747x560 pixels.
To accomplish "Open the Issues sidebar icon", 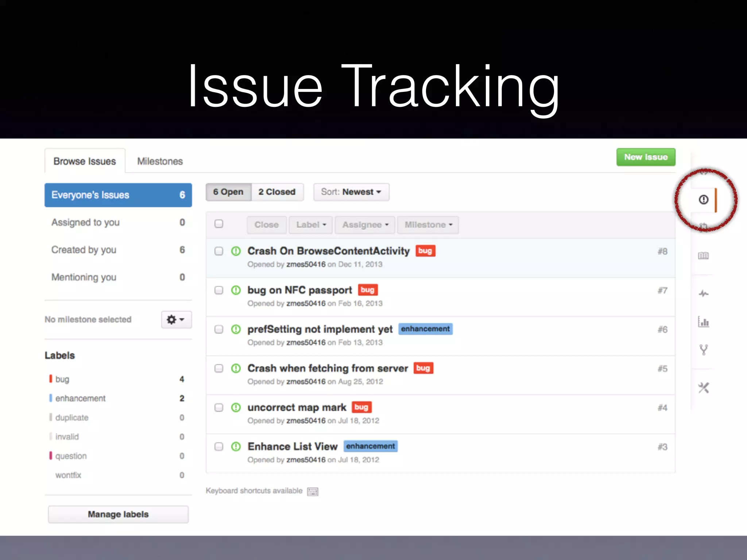I will 704,199.
